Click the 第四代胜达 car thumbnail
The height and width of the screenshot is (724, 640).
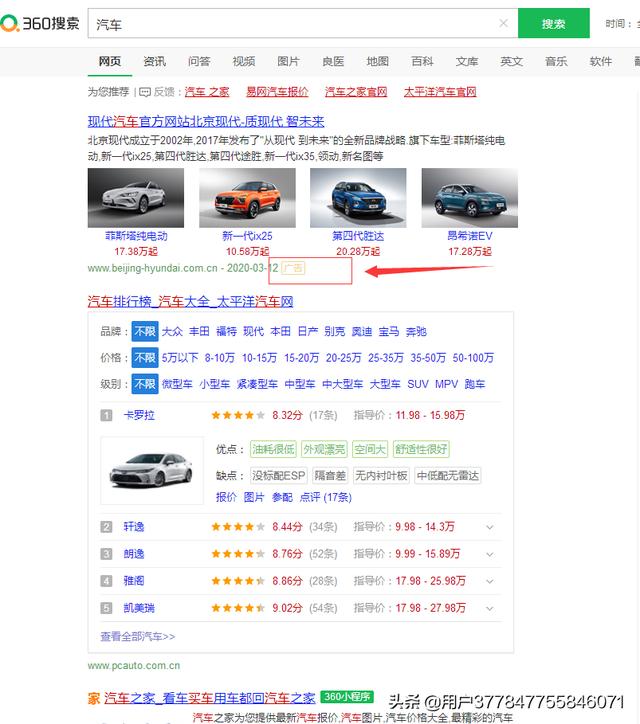358,198
